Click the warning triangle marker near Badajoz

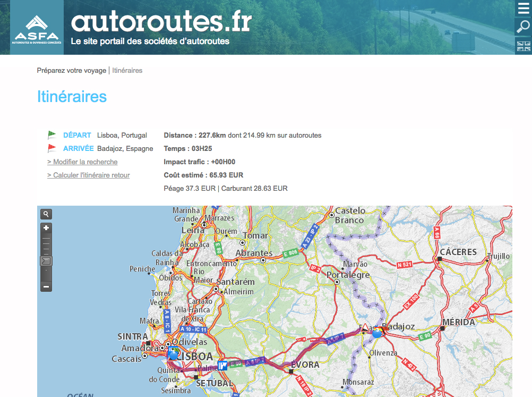tap(365, 330)
